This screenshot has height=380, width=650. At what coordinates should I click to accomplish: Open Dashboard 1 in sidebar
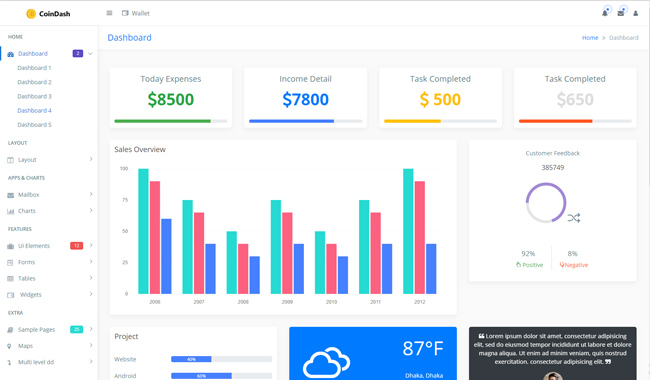click(x=34, y=68)
